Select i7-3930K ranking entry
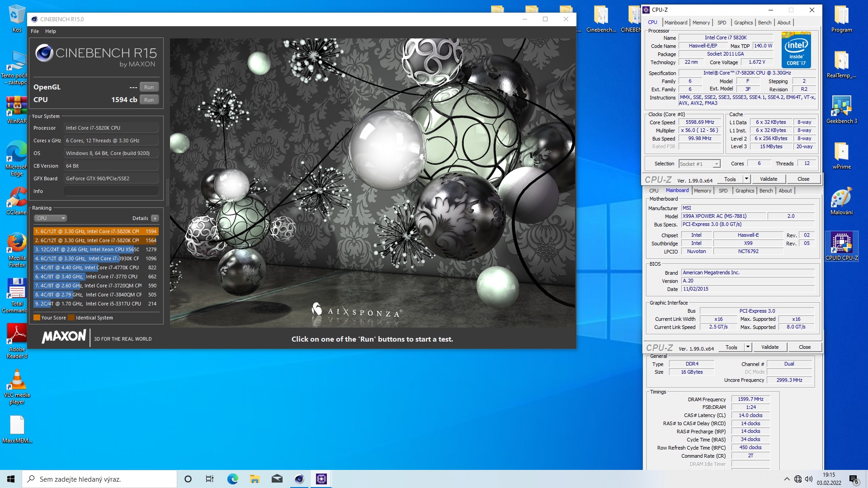Image resolution: width=868 pixels, height=488 pixels. pyautogui.click(x=96, y=258)
